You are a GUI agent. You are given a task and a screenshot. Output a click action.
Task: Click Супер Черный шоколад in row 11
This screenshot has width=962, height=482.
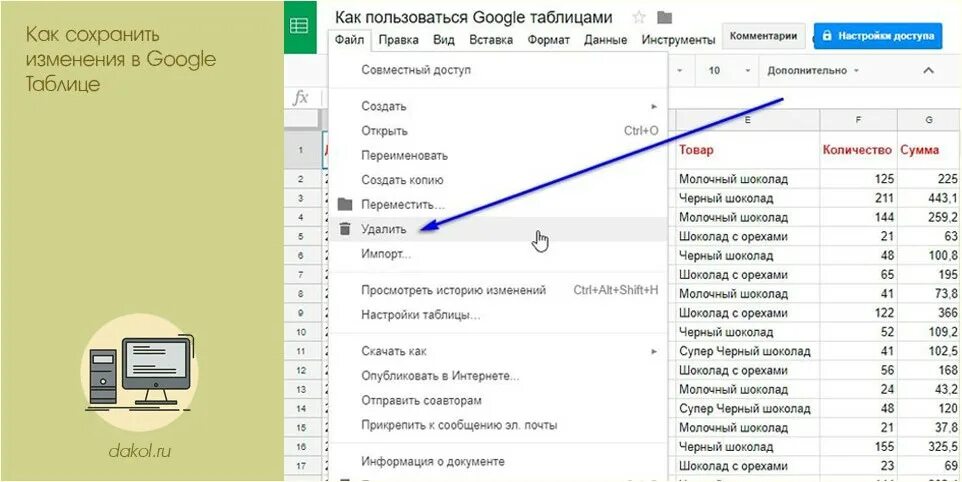pyautogui.click(x=747, y=351)
